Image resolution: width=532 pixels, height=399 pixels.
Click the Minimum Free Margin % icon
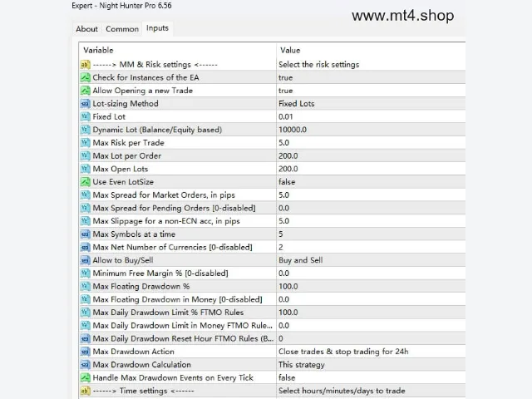[x=85, y=273]
